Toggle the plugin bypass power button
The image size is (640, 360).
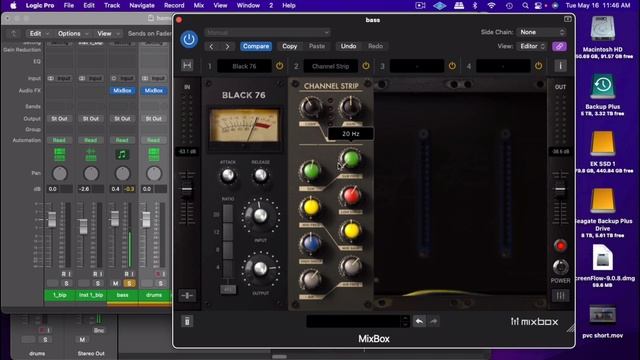click(x=189, y=40)
